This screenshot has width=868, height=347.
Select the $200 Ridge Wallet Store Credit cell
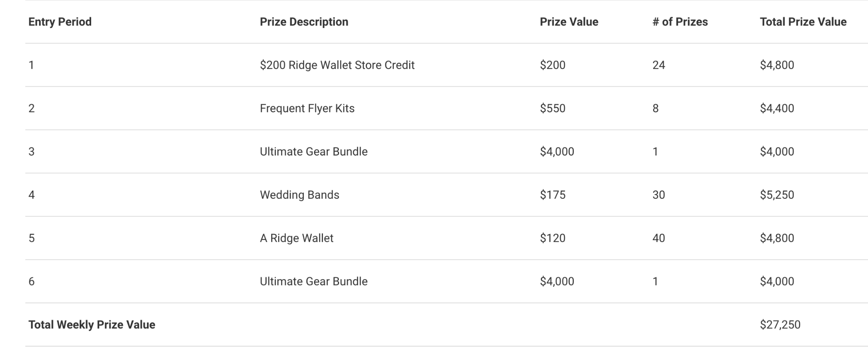click(337, 65)
